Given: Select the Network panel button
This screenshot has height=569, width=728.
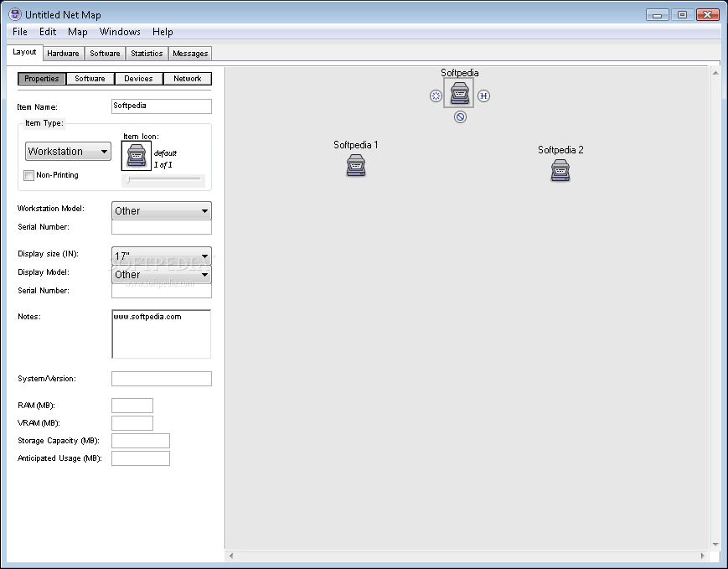Looking at the screenshot, I should tap(188, 79).
